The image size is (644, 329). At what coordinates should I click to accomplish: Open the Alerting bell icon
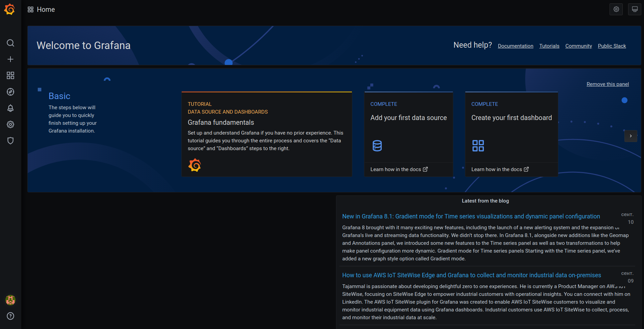pos(10,108)
